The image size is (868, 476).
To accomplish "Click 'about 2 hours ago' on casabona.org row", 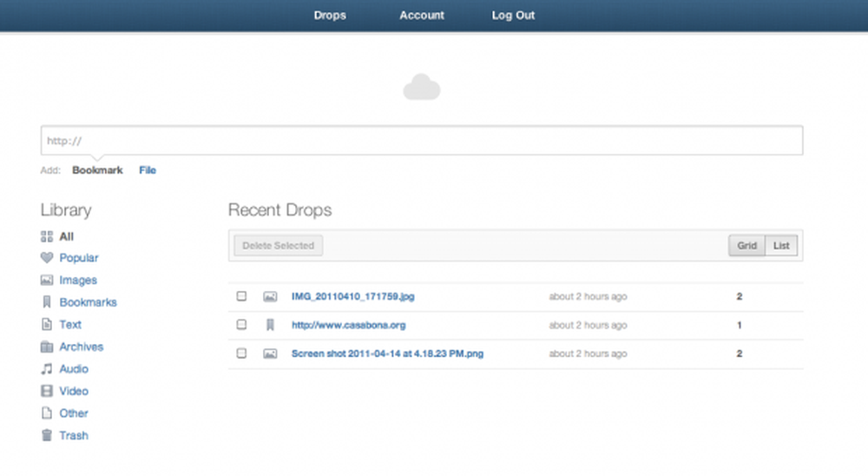I will [588, 325].
